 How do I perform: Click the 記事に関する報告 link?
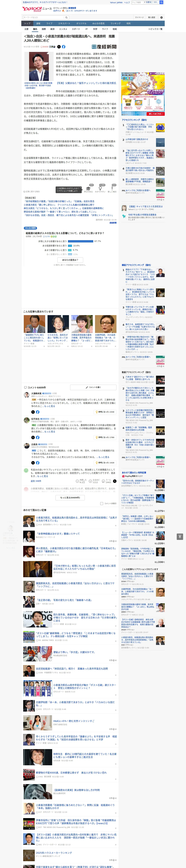click(x=32, y=191)
